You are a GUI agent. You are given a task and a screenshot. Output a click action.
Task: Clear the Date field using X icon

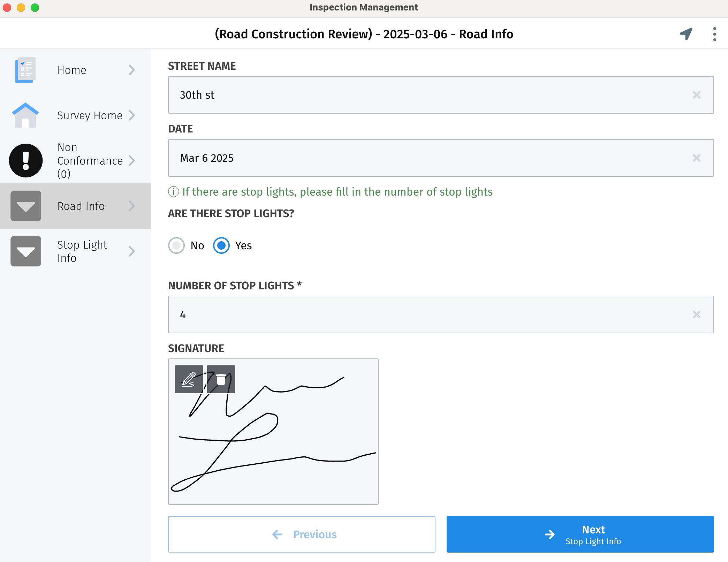(696, 158)
